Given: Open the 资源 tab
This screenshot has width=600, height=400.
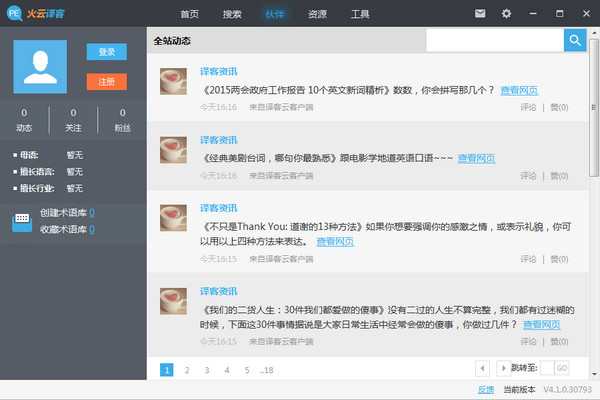Looking at the screenshot, I should (317, 14).
